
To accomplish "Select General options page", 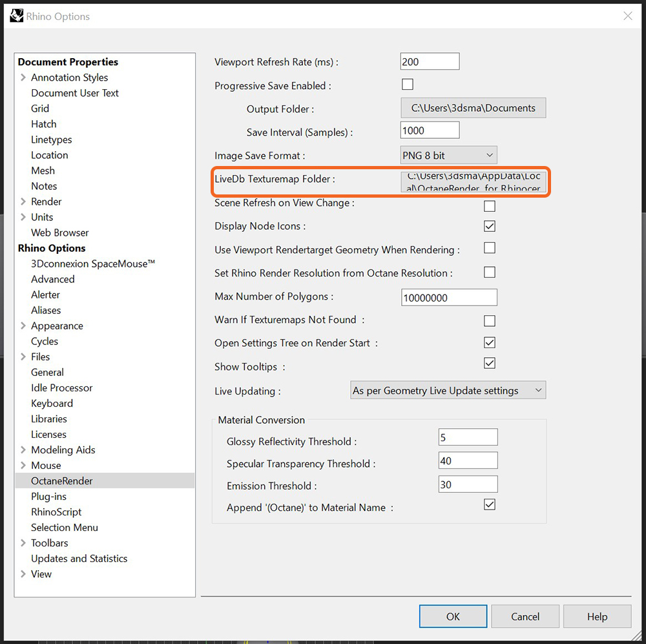I will point(47,373).
